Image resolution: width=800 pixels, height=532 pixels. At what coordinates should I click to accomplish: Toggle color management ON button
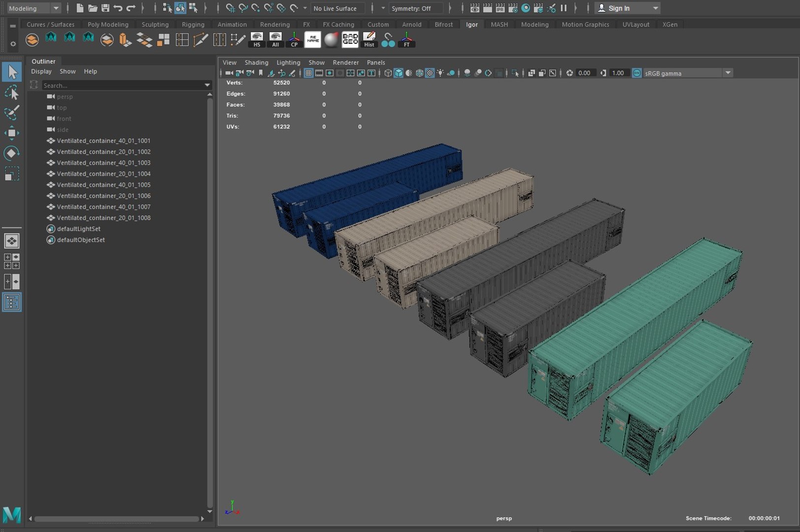point(636,73)
